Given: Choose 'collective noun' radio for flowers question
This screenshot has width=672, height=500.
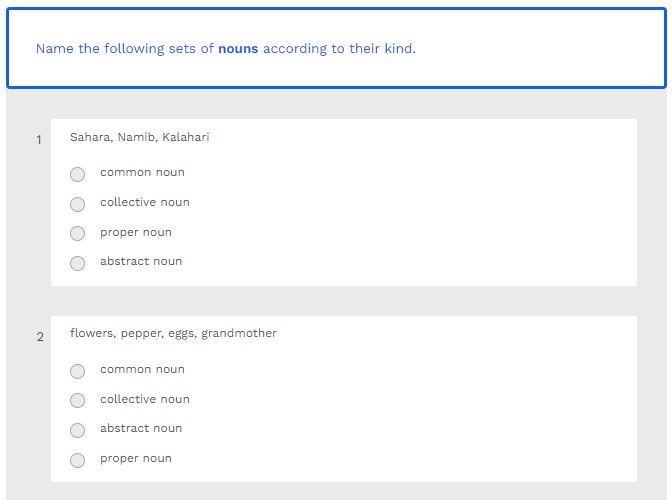Looking at the screenshot, I should point(78,401).
